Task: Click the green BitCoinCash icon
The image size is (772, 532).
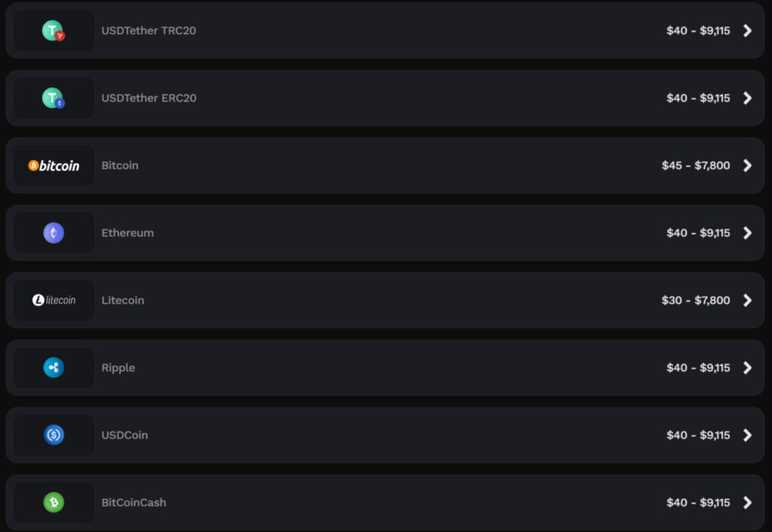Action: 54,503
